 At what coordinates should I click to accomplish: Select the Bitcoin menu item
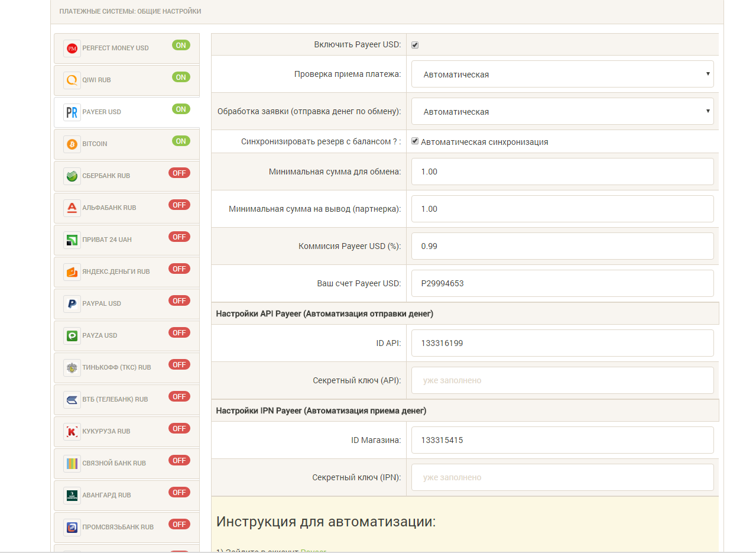tap(126, 144)
